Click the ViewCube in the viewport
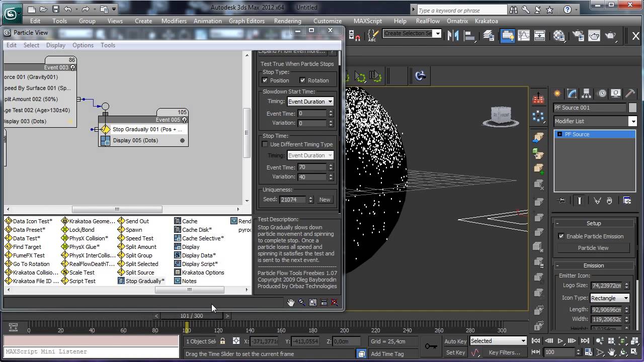The width and height of the screenshot is (644, 362). pyautogui.click(x=500, y=116)
